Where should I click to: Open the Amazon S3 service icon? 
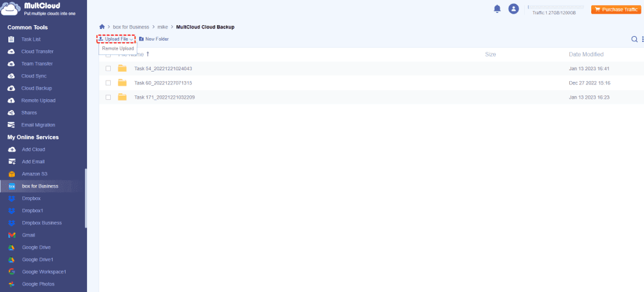point(12,174)
